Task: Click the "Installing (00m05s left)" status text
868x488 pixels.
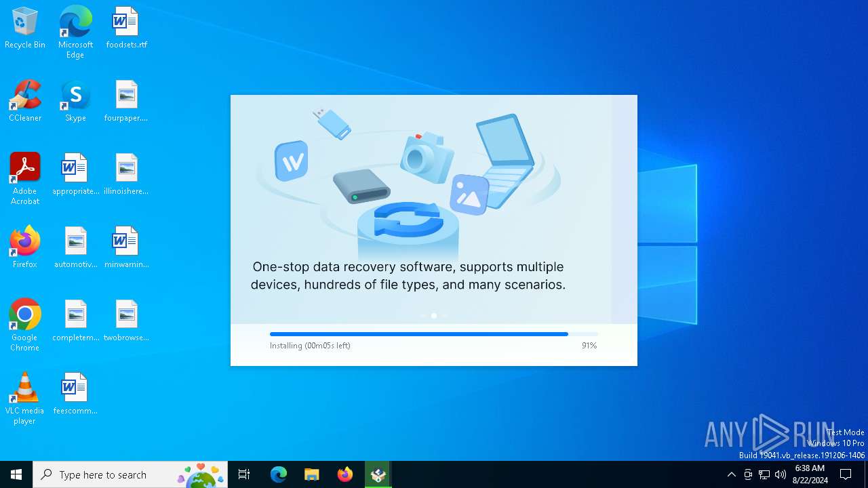Action: (x=310, y=346)
